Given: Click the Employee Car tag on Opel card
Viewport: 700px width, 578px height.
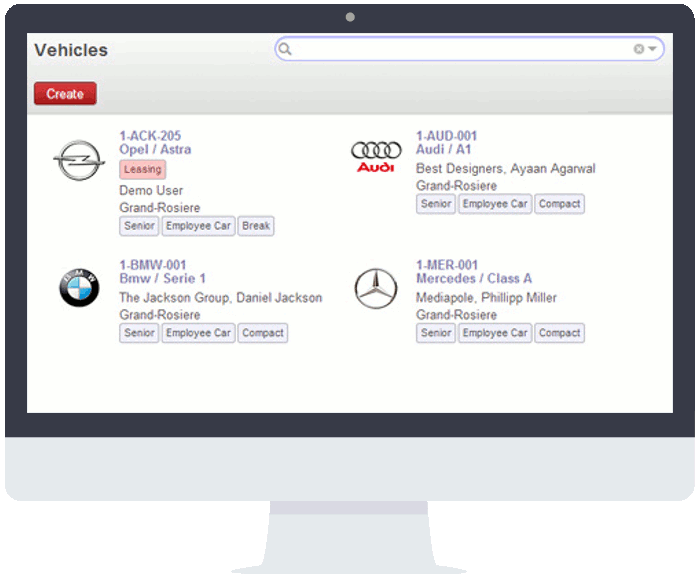Looking at the screenshot, I should 198,226.
